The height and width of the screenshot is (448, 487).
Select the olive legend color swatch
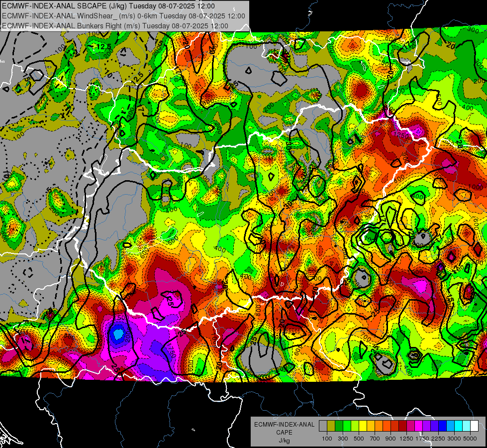pyautogui.click(x=331, y=426)
